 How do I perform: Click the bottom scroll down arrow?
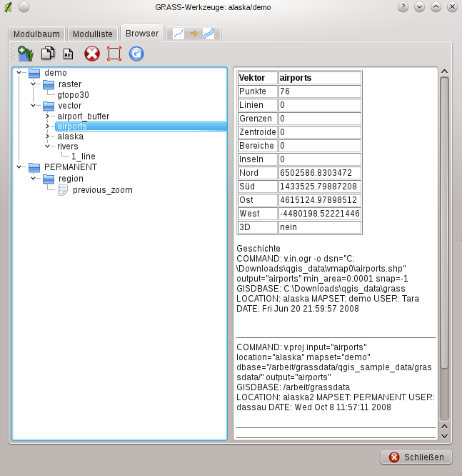tap(444, 436)
